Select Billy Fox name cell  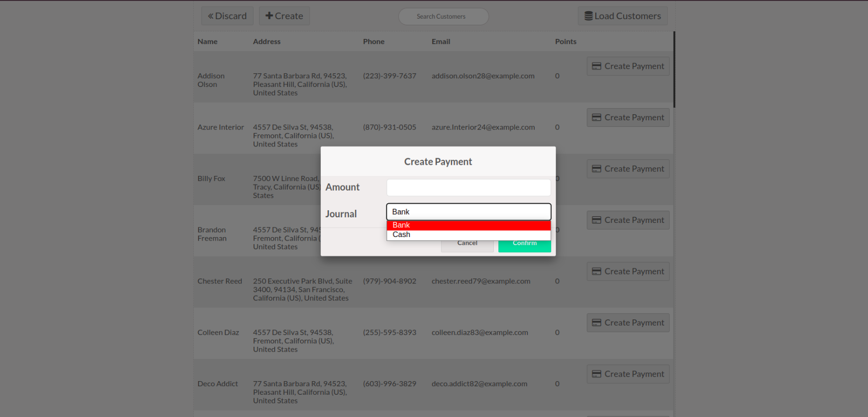(x=212, y=178)
